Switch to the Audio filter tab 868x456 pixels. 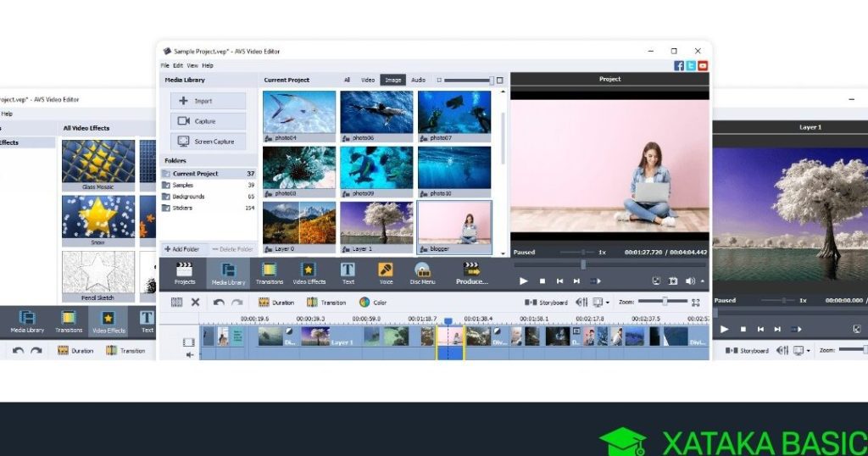(x=418, y=80)
